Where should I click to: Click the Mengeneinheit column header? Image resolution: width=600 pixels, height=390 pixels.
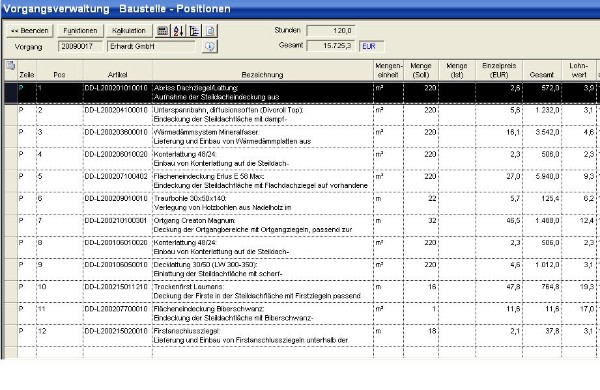(x=388, y=70)
